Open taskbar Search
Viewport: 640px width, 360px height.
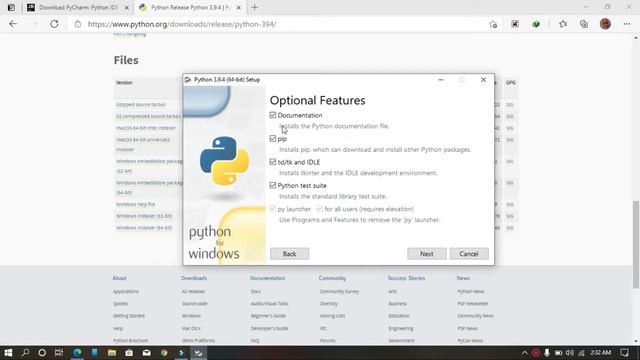pos(25,353)
